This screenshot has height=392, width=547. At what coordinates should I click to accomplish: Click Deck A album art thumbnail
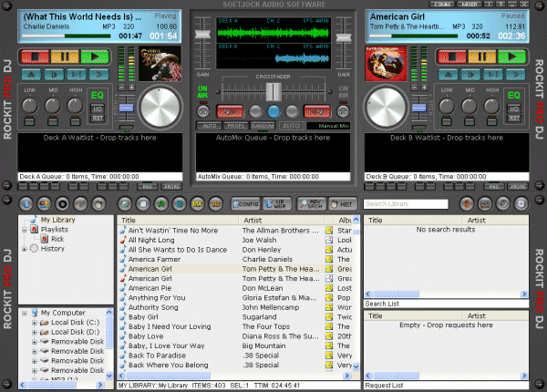coord(160,64)
